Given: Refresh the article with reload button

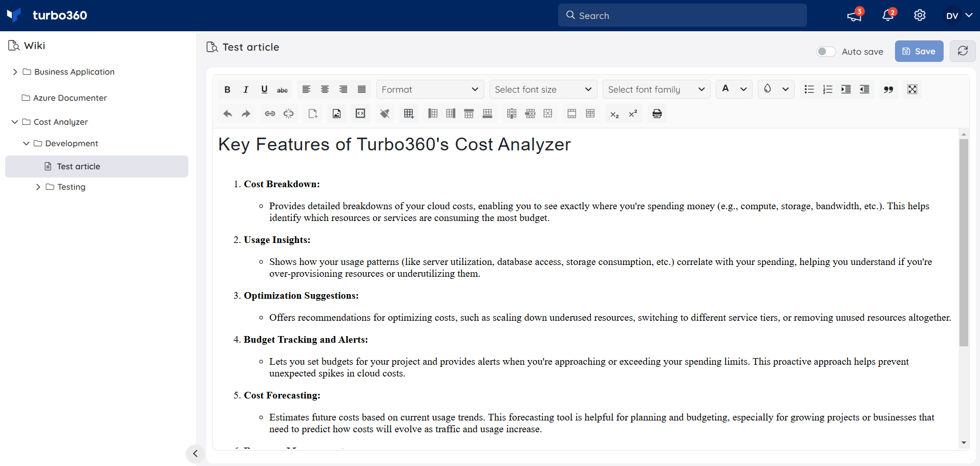Looking at the screenshot, I should click(963, 51).
